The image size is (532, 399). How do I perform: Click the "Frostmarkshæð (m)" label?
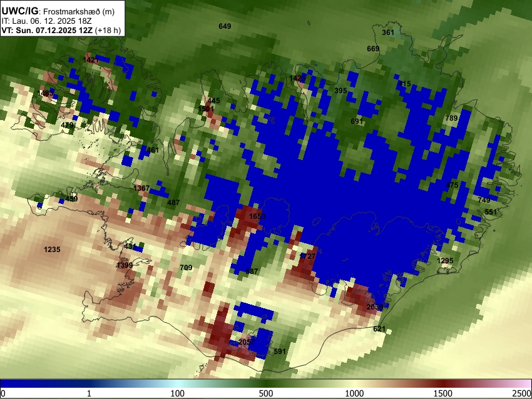(x=79, y=12)
